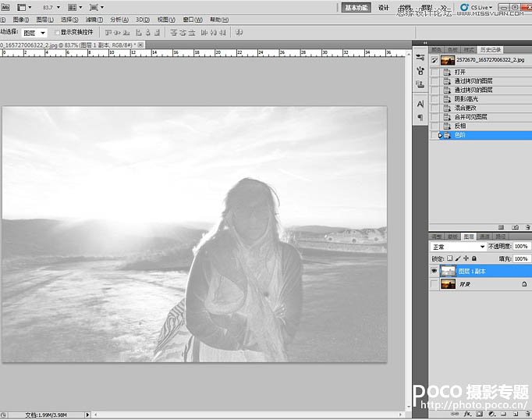
Task: Open the Character panel icon in dock
Action: click(x=420, y=103)
